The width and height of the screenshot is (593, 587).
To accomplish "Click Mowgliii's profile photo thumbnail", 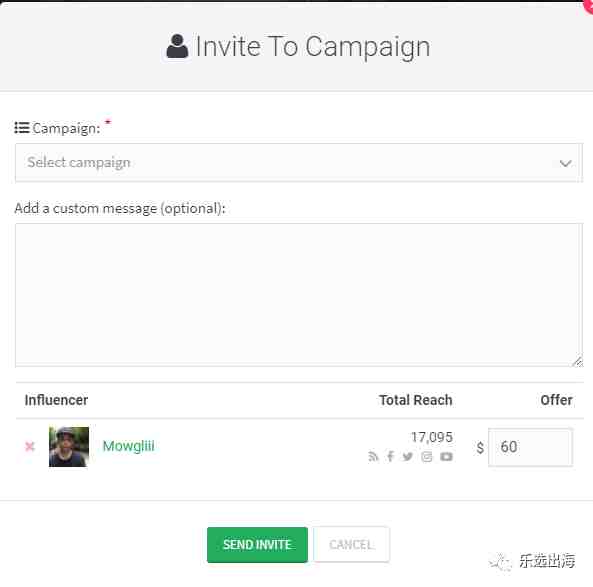I will click(69, 447).
